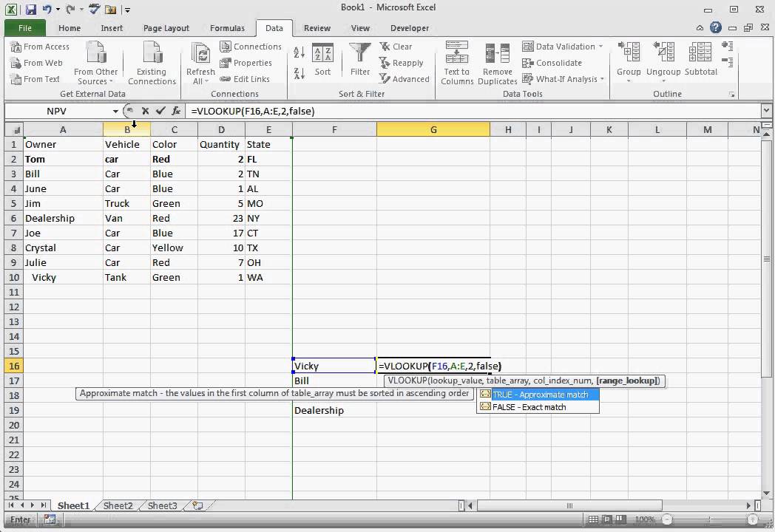Click inside the formula bar text
This screenshot has height=532, width=775.
click(253, 111)
